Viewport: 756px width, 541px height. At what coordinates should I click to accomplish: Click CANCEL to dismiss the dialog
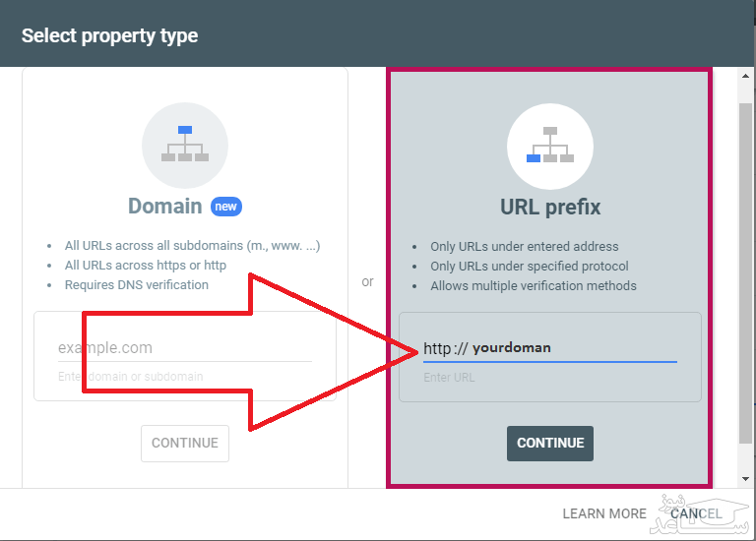pos(696,513)
